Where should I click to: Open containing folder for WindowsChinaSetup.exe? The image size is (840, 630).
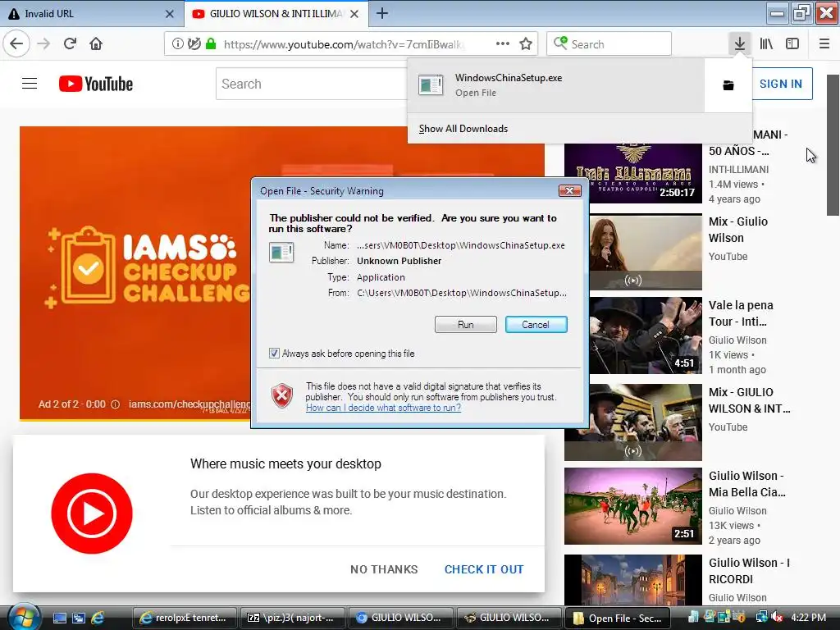tap(728, 85)
